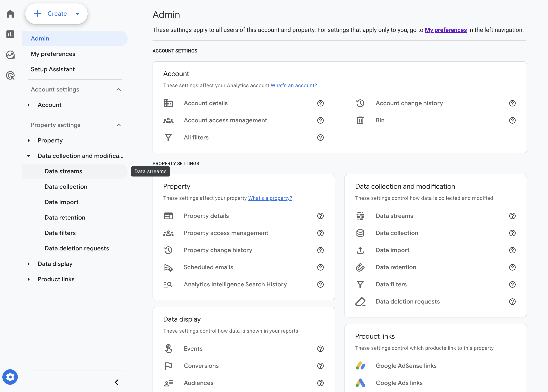548x392 pixels.
Task: Click the Data retention icon in card
Action: click(x=360, y=267)
